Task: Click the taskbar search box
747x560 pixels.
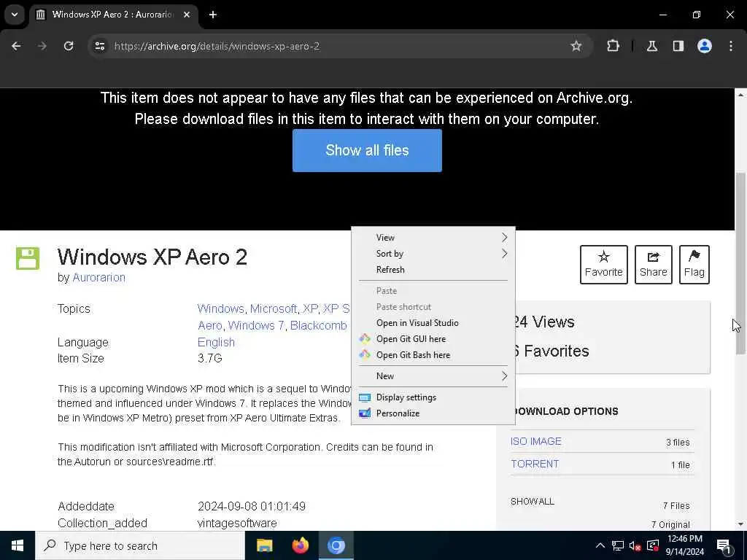Action: pyautogui.click(x=140, y=545)
